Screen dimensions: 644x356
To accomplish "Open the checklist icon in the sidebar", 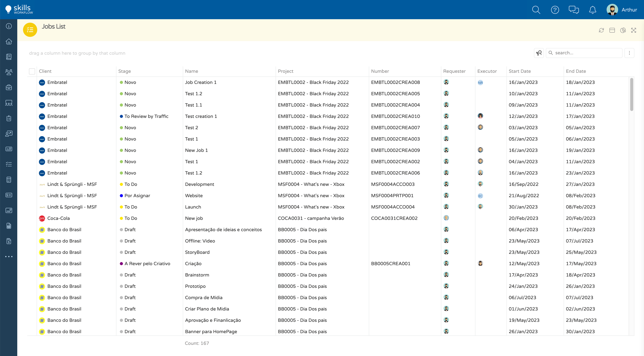I will click(x=9, y=164).
